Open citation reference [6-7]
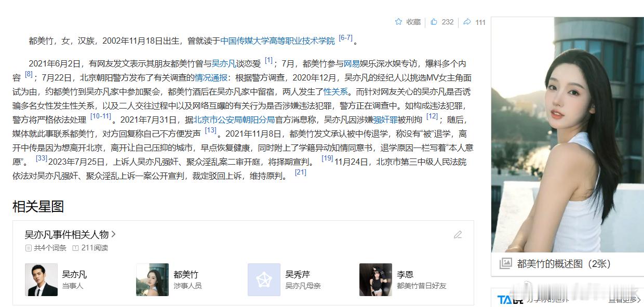 [x=345, y=38]
